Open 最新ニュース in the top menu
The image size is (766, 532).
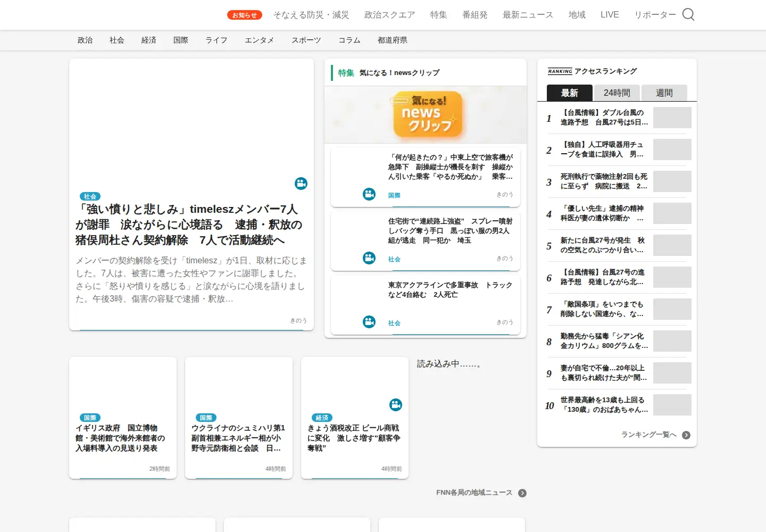(x=528, y=15)
